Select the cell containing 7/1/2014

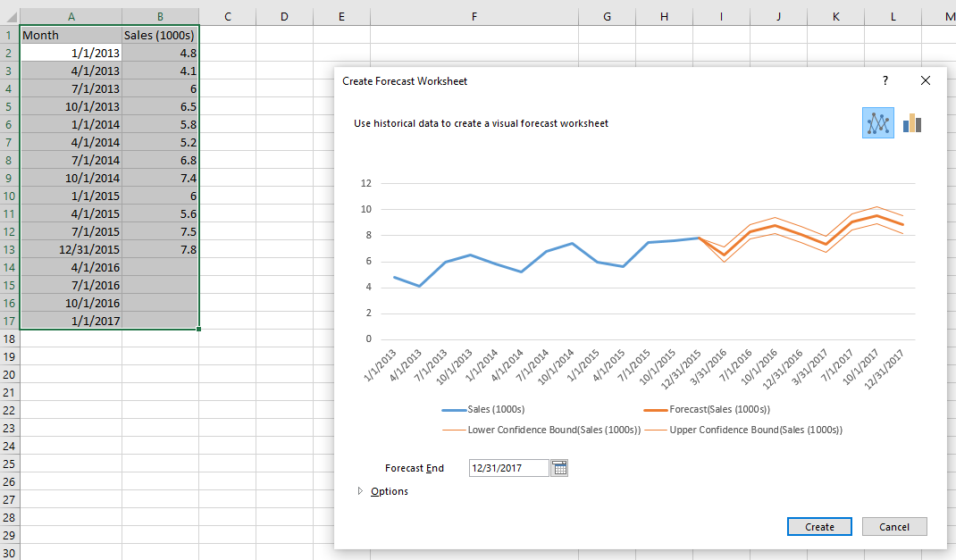(x=71, y=160)
